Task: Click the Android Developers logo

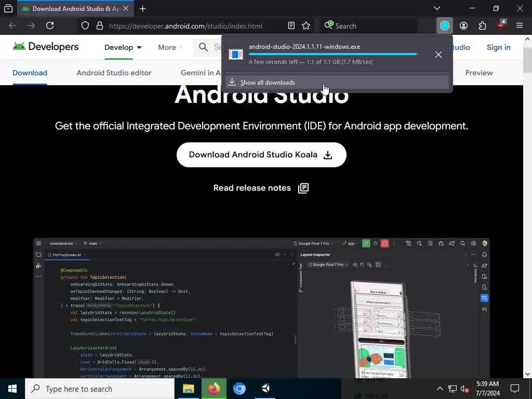Action: pyautogui.click(x=46, y=47)
